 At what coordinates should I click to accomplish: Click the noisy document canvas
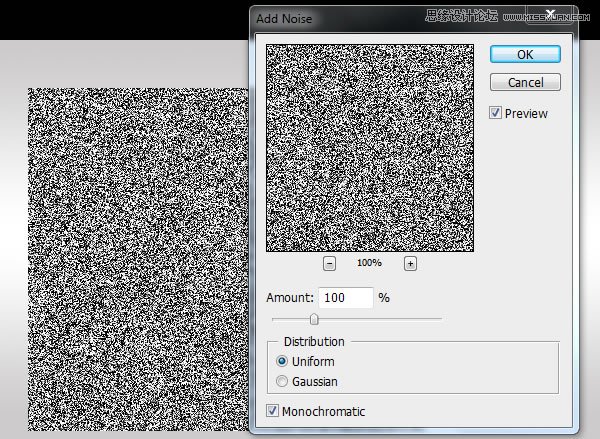pos(138,259)
